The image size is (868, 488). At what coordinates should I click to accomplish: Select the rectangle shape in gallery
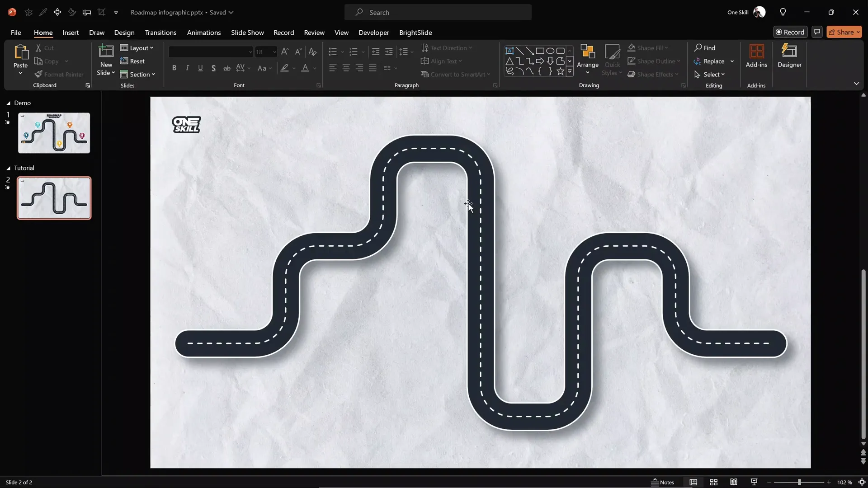coord(540,51)
